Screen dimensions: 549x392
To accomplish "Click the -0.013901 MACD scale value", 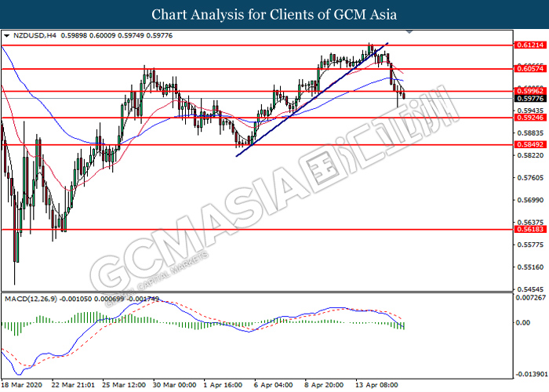I will tap(531, 374).
